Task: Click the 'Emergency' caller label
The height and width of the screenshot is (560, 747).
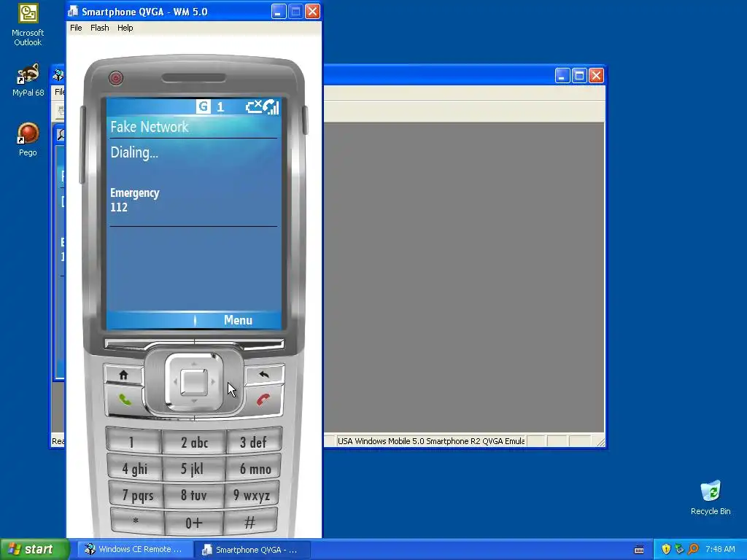Action: coord(135,192)
